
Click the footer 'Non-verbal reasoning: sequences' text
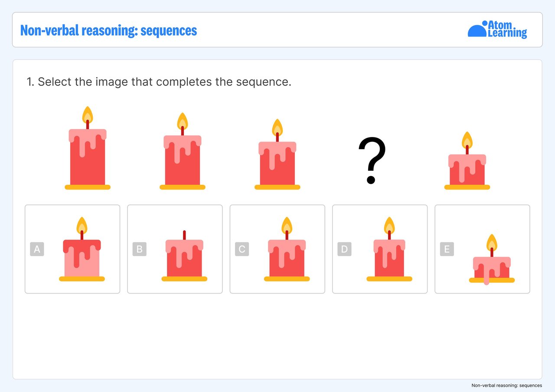coord(506,385)
